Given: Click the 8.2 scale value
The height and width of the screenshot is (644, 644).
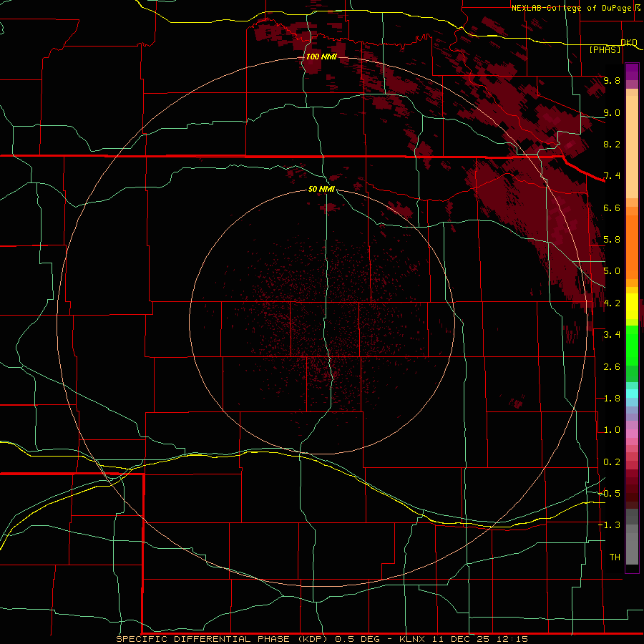Looking at the screenshot, I should 612,144.
